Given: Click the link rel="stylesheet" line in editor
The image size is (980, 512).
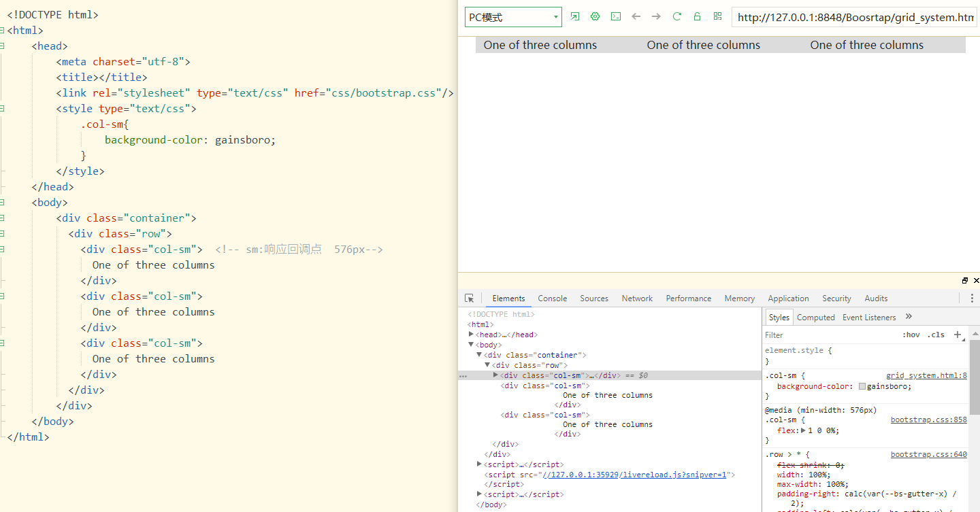Looking at the screenshot, I should click(x=255, y=93).
